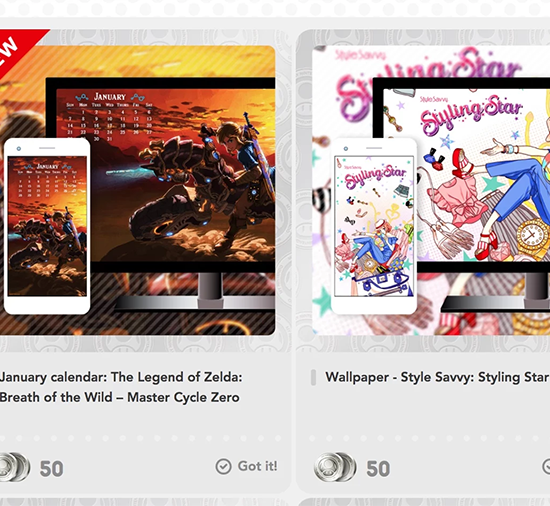Click the January calendar Zelda Master Cycle Zero title

click(121, 387)
